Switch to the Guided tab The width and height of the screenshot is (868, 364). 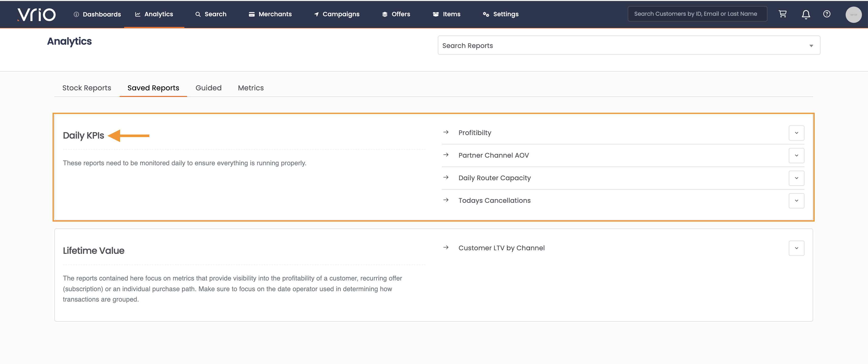click(x=208, y=88)
